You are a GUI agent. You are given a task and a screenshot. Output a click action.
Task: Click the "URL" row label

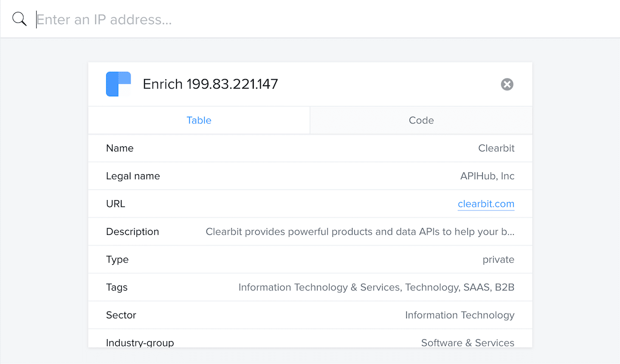click(115, 204)
